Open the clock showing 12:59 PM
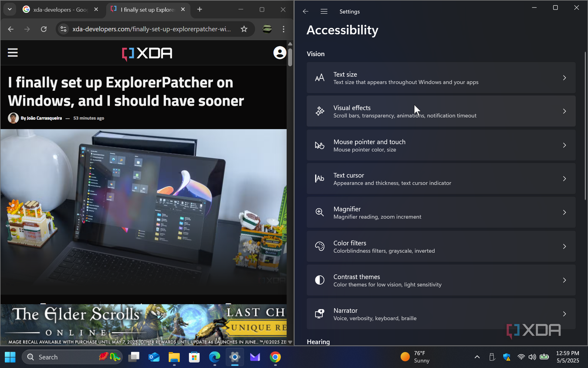 coord(568,353)
